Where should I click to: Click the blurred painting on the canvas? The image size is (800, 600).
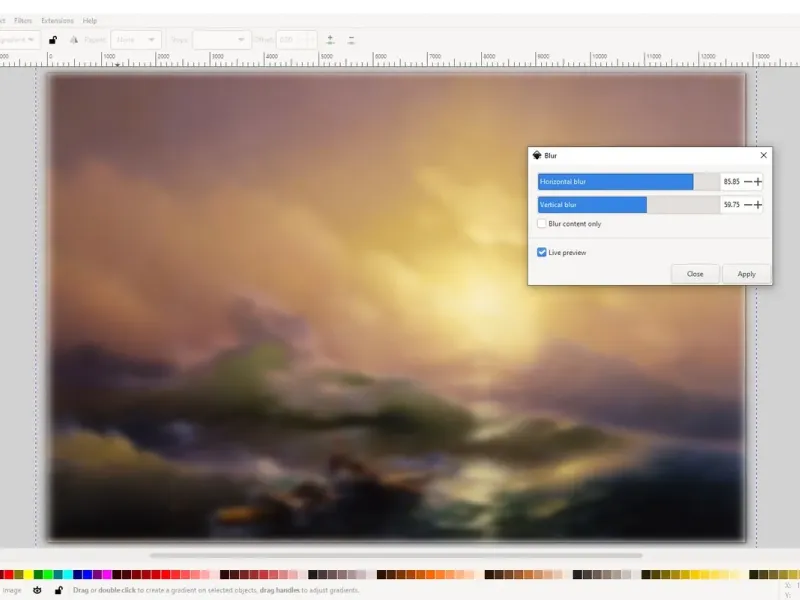coord(396,307)
